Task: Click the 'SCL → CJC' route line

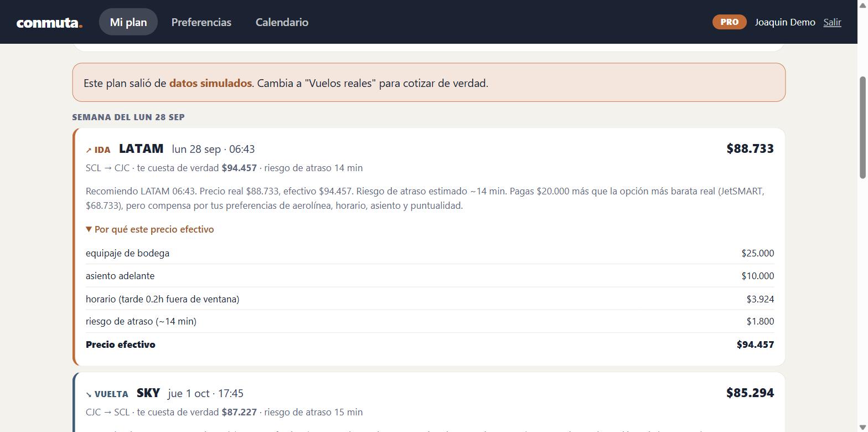Action: pyautogui.click(x=224, y=168)
